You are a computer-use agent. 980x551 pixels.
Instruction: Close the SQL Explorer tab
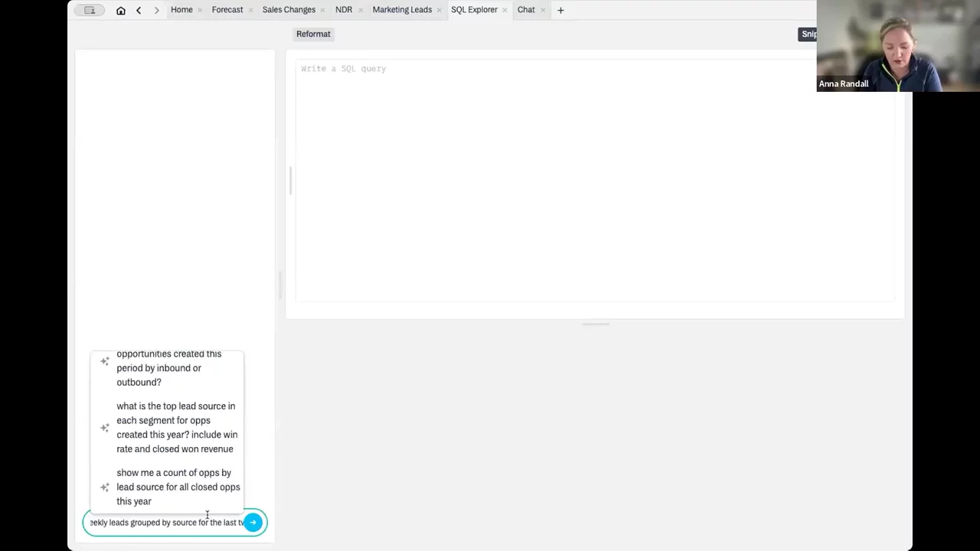(505, 10)
